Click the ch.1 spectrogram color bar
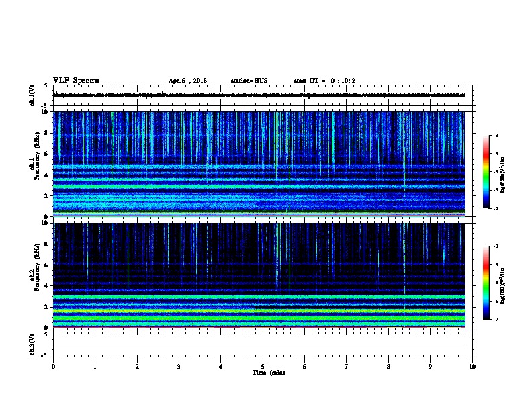Screen dimensions: 532x411 click(486, 172)
